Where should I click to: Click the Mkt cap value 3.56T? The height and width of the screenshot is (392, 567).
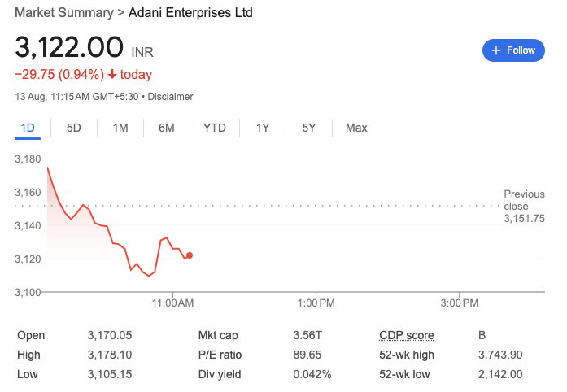tap(307, 335)
